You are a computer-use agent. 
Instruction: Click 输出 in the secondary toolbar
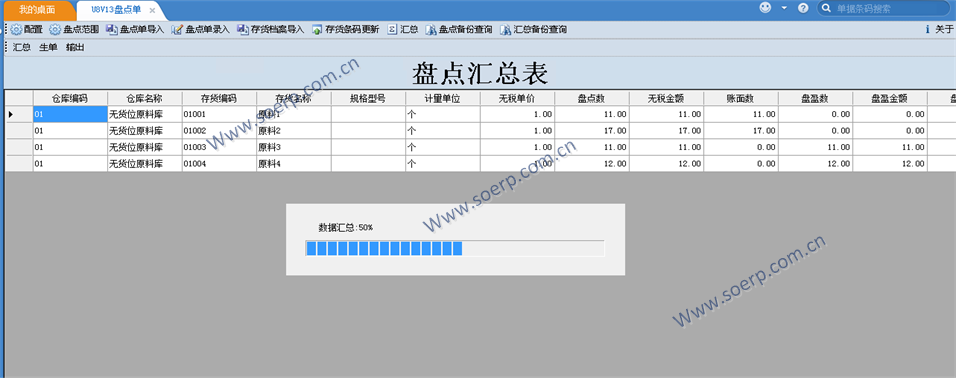point(75,47)
